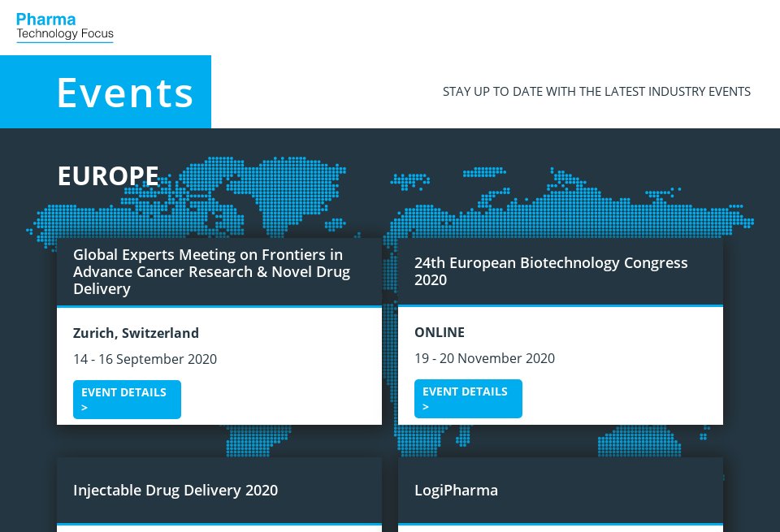Click the 19 - 20 November 2020 date
780x532 pixels.
point(484,358)
